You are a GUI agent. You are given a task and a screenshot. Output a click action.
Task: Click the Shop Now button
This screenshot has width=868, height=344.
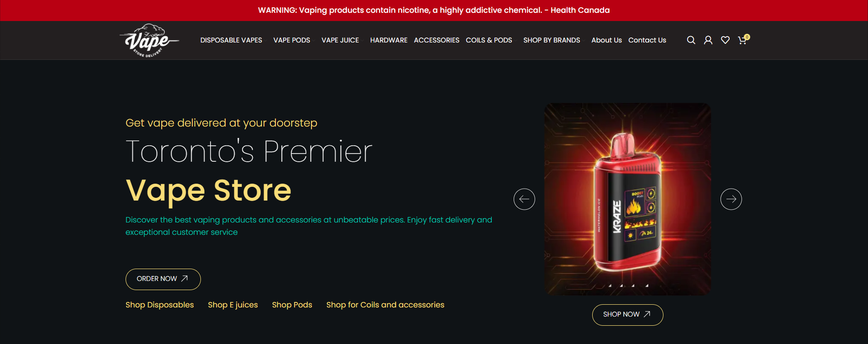pos(627,315)
